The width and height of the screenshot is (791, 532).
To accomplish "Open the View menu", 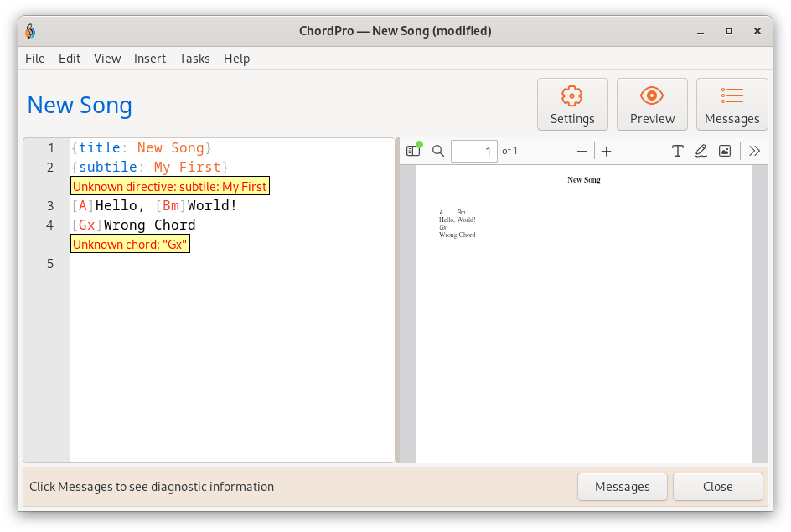I will (x=107, y=59).
